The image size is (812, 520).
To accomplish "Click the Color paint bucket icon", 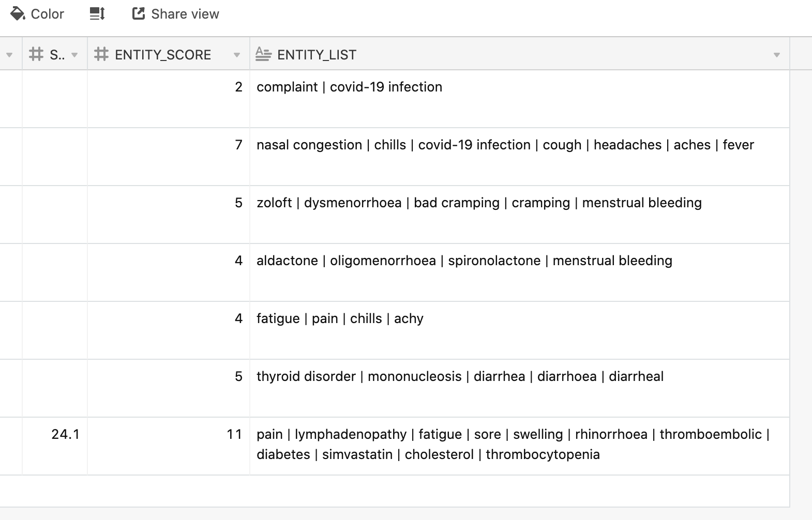I will [x=18, y=14].
